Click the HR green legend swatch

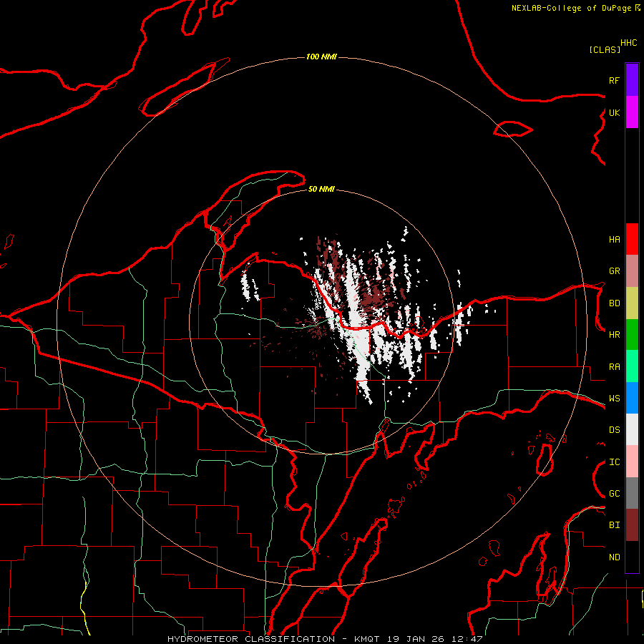(632, 335)
